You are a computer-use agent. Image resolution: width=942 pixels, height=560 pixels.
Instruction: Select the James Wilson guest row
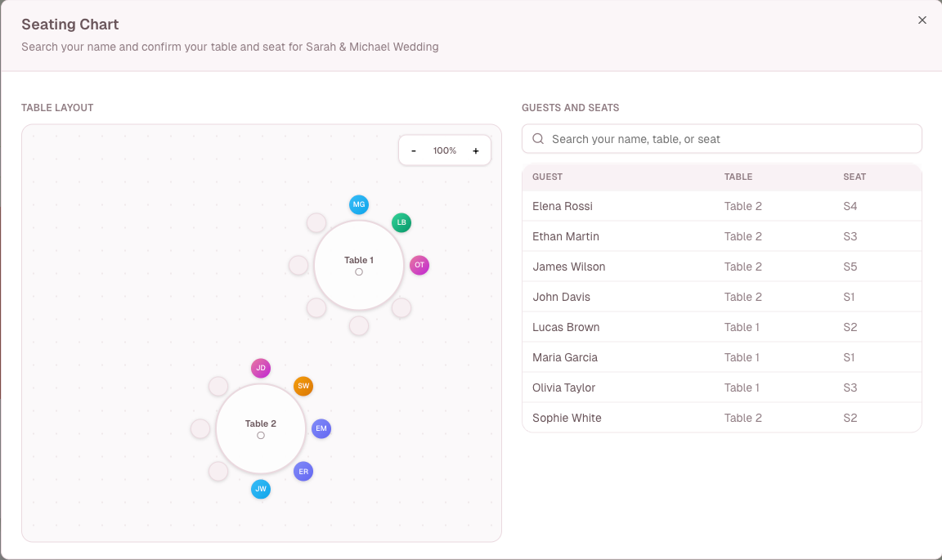pyautogui.click(x=721, y=267)
